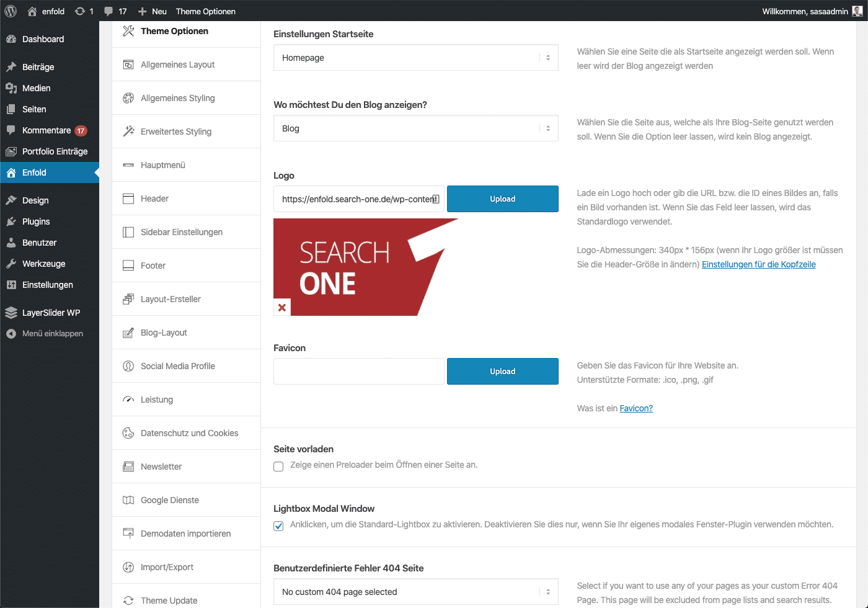Image resolution: width=868 pixels, height=608 pixels.
Task: Open Portfolio Einträge icon
Action: click(x=11, y=151)
